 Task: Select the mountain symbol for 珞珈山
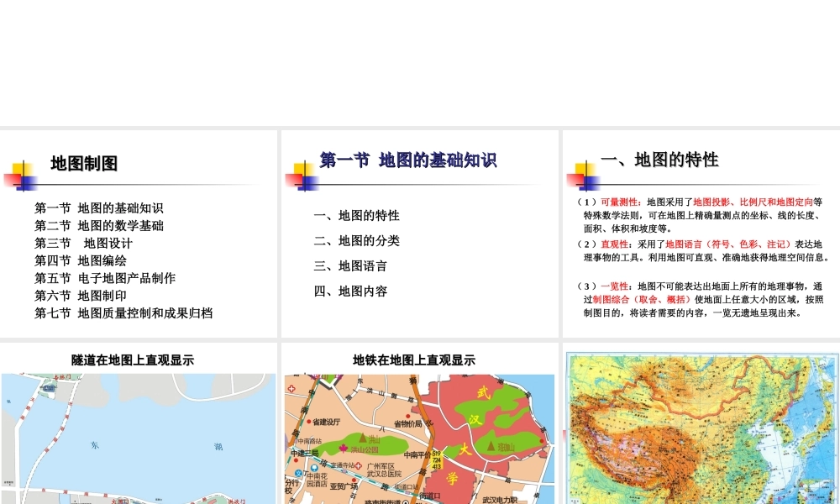point(490,446)
